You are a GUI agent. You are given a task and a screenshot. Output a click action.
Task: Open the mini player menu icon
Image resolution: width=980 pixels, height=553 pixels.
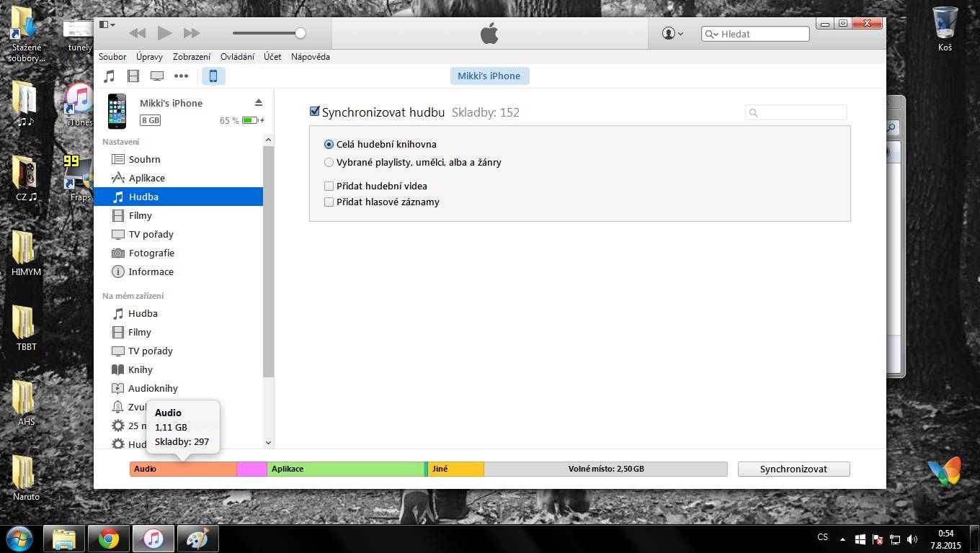pos(107,24)
